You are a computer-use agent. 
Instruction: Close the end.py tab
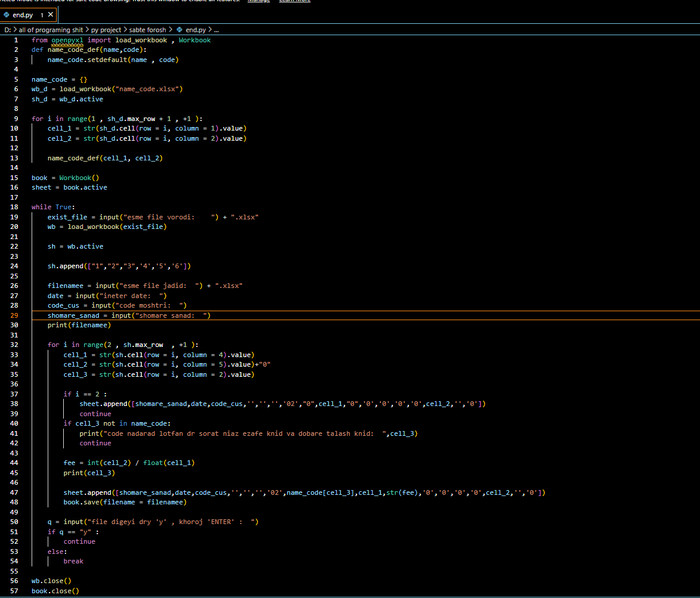(51, 15)
